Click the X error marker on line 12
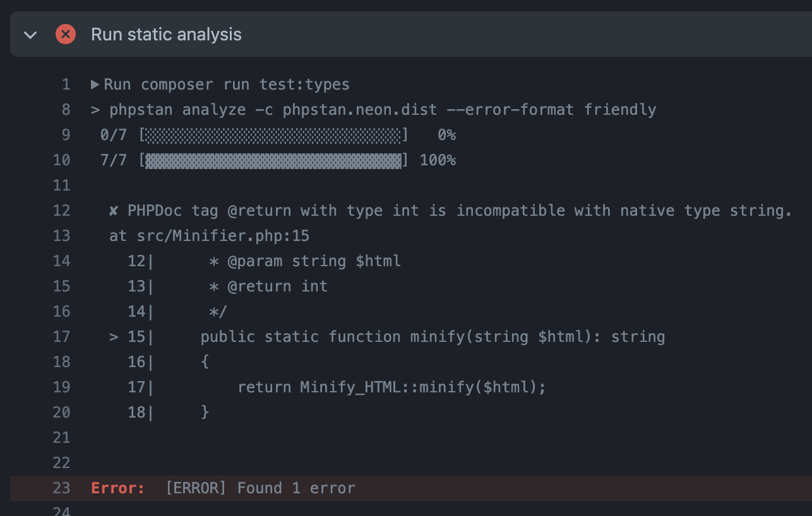 click(x=112, y=210)
